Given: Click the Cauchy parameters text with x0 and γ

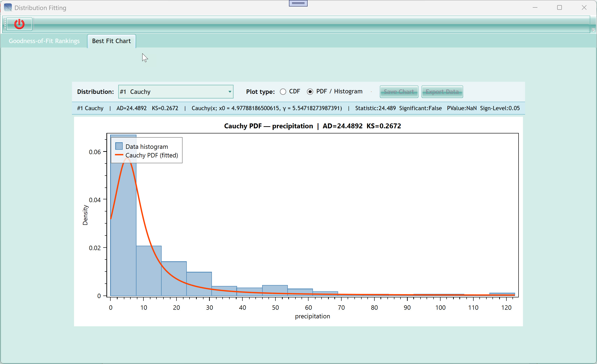Looking at the screenshot, I should tap(267, 108).
